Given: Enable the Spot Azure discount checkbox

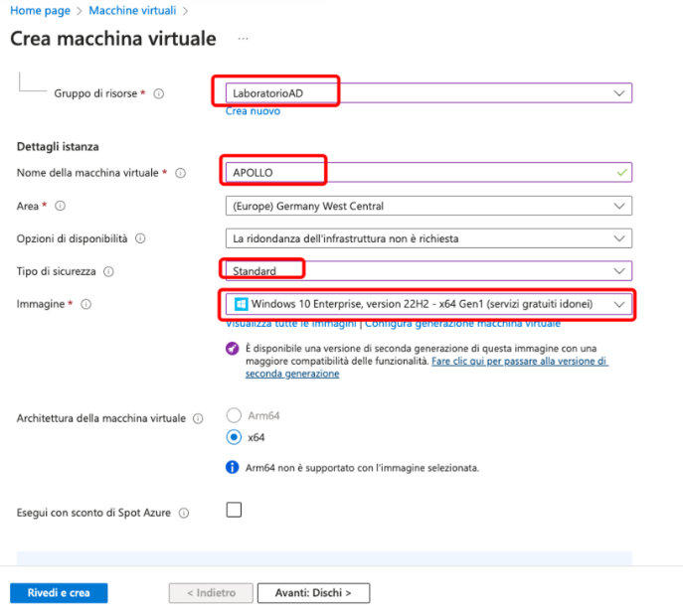Looking at the screenshot, I should (x=235, y=511).
